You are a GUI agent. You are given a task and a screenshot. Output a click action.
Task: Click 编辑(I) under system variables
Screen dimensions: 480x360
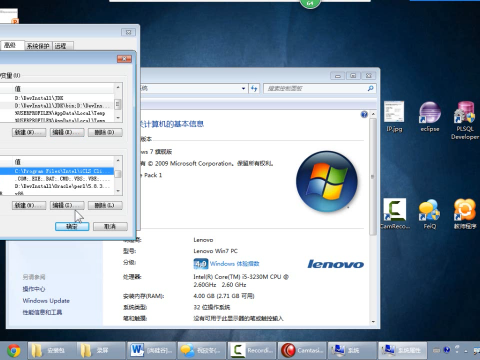pos(67,205)
